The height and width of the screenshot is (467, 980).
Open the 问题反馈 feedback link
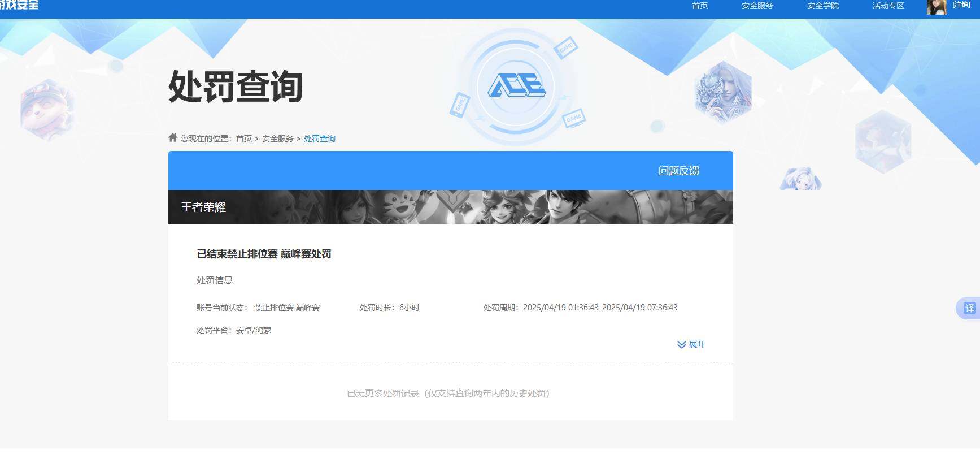tap(679, 171)
